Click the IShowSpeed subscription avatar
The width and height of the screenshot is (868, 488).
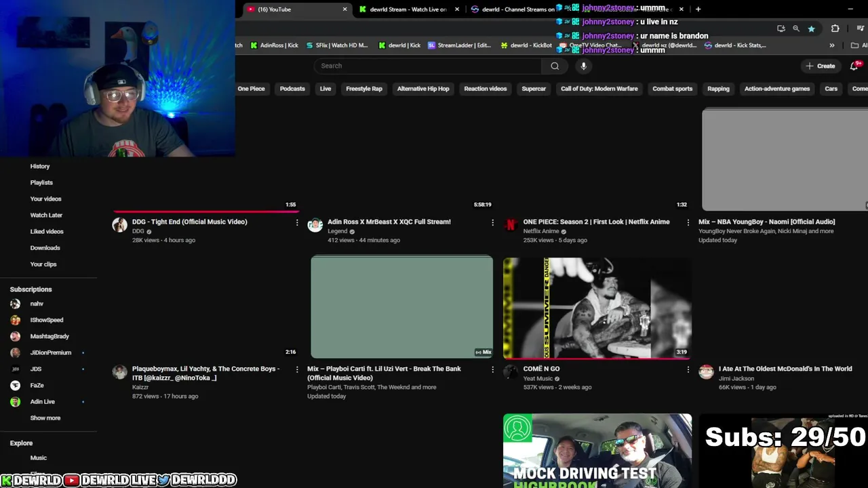click(x=15, y=320)
